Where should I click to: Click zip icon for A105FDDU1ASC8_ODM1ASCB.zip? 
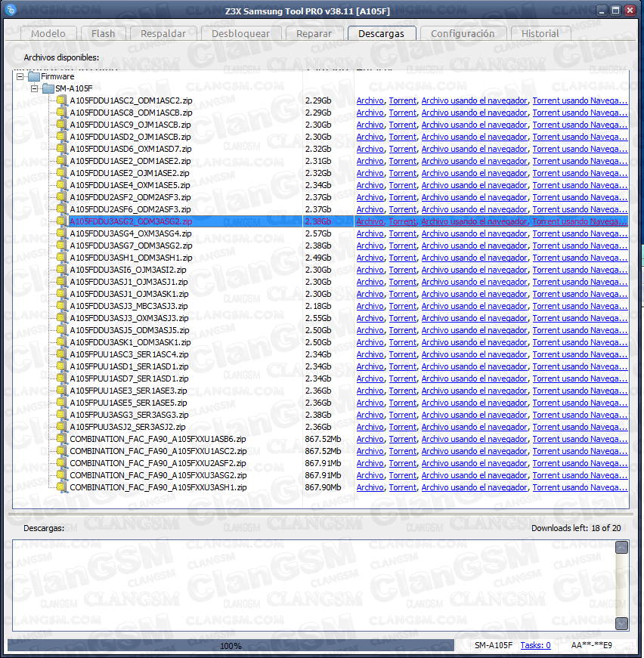click(62, 113)
